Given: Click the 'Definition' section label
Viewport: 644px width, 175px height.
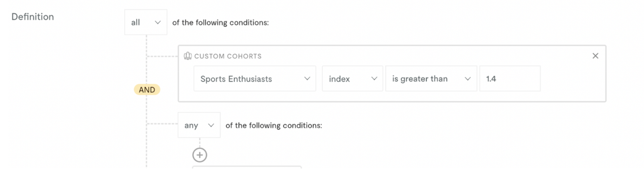Looking at the screenshot, I should click(x=33, y=17).
